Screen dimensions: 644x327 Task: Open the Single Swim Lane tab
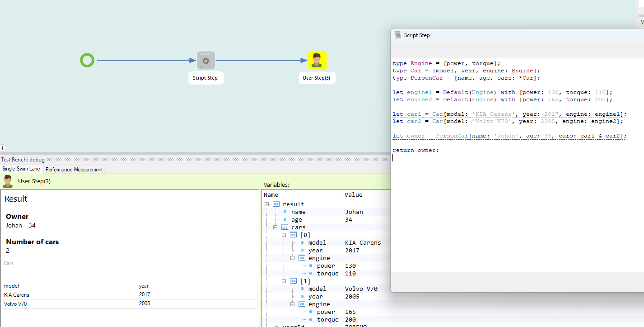[21, 169]
